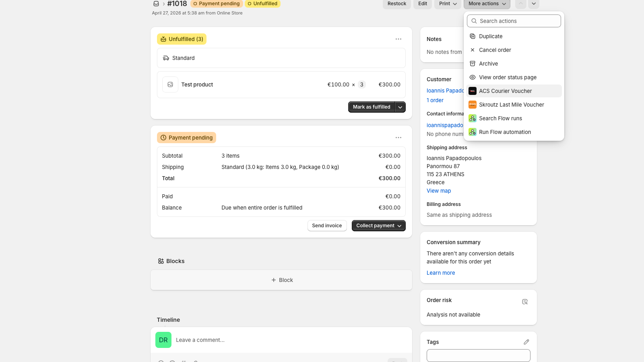
Task: Add a new Block
Action: [x=281, y=280]
